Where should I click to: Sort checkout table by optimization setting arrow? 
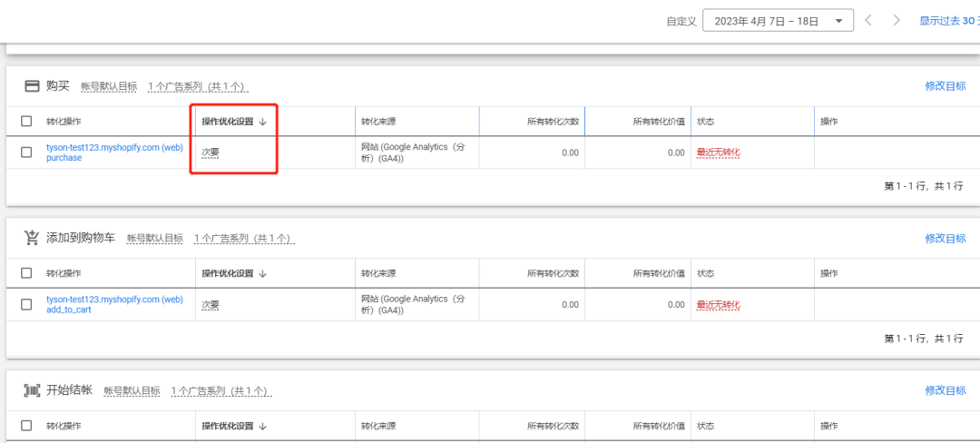263,426
